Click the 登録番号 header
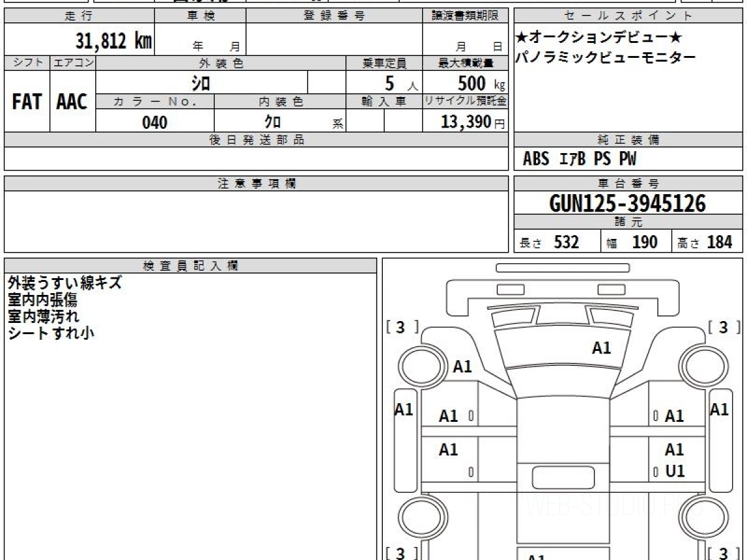Viewport: 747px width, 560px height. pyautogui.click(x=334, y=16)
